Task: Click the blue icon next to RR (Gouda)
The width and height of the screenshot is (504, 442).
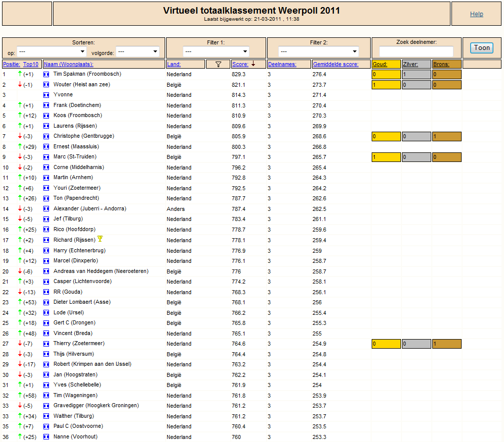Action: pyautogui.click(x=46, y=292)
